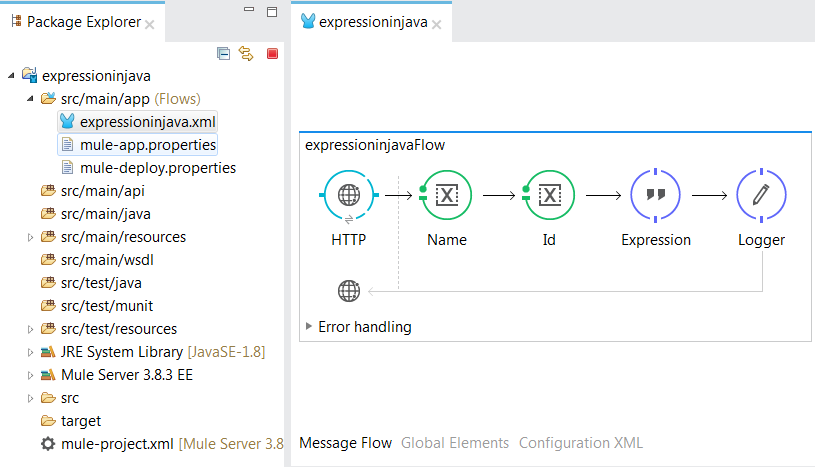Viewport: 815px width, 467px height.
Task: Click the Expression component icon
Action: point(656,197)
